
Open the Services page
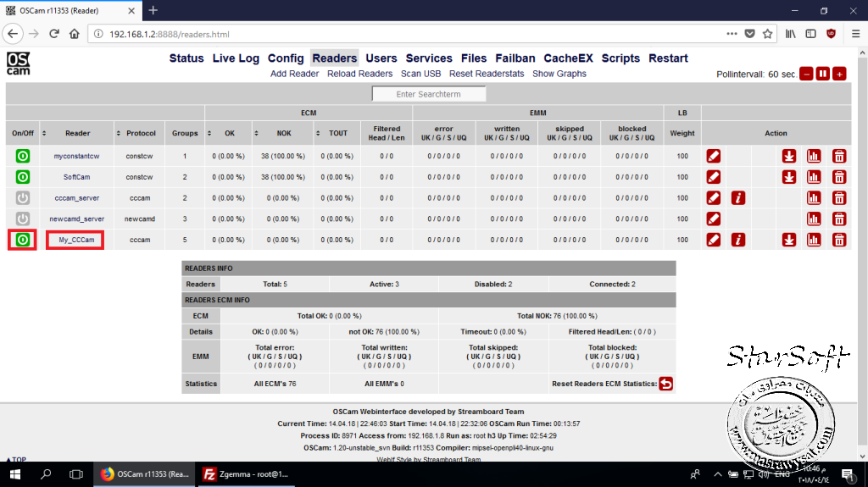429,58
